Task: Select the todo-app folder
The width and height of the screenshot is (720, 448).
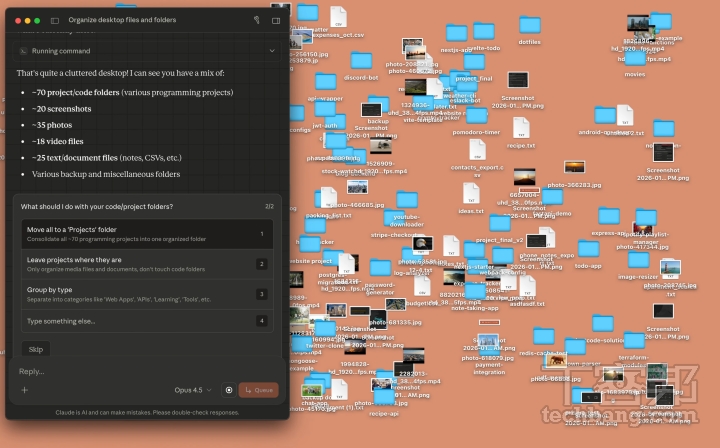Action: click(x=588, y=249)
